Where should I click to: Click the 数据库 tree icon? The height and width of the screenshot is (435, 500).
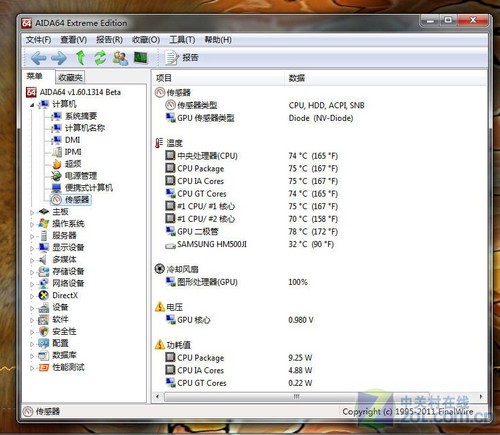click(x=44, y=355)
